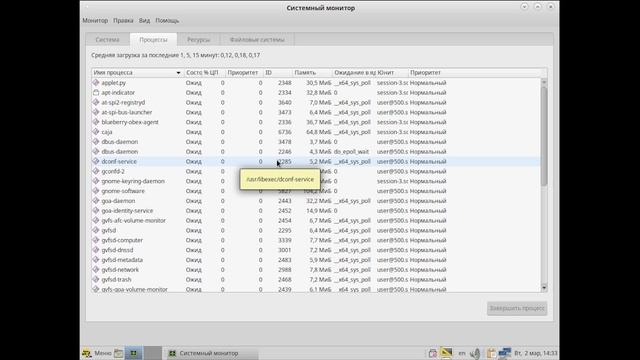640x360 pixels.
Task: Click the applet.py process icon
Action: [96, 82]
